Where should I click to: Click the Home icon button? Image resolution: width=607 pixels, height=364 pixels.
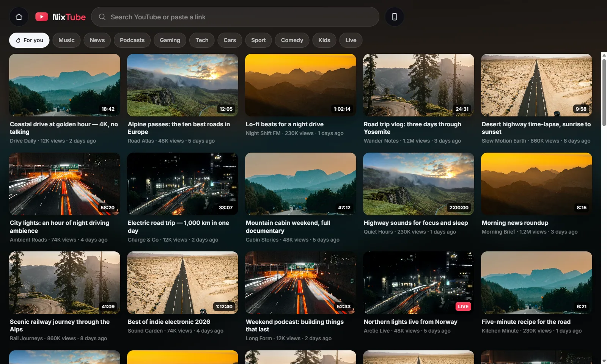(x=19, y=17)
